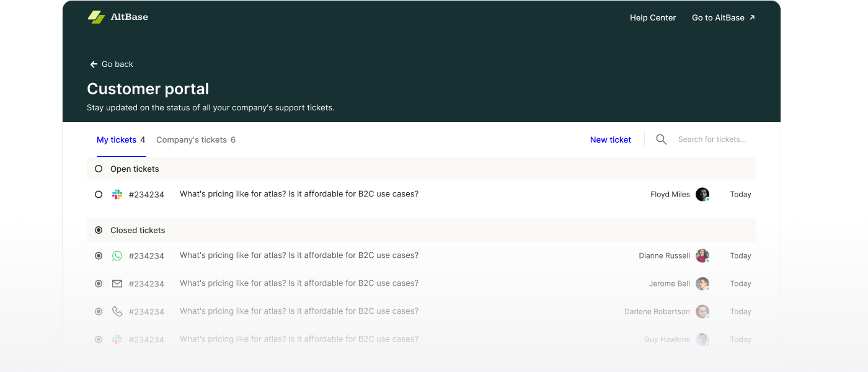Image resolution: width=868 pixels, height=372 pixels.
Task: Follow the Go to AltBase link
Action: click(723, 17)
